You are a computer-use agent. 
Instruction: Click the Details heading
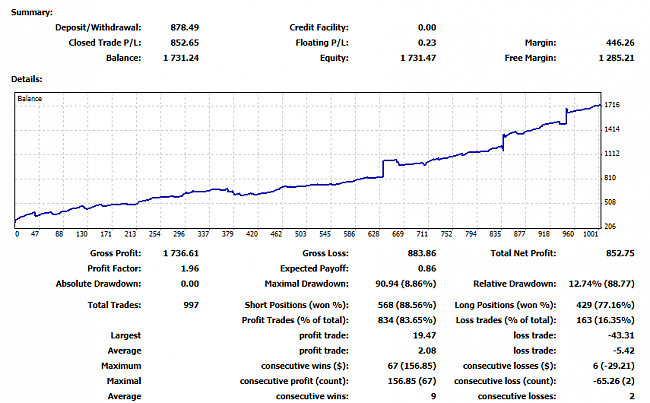coord(27,79)
